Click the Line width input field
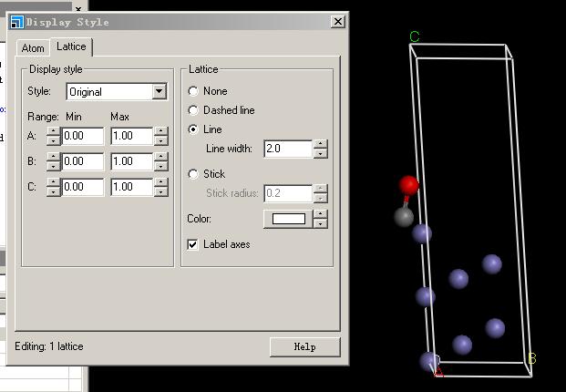Viewport: 566px width, 392px height. pos(288,149)
